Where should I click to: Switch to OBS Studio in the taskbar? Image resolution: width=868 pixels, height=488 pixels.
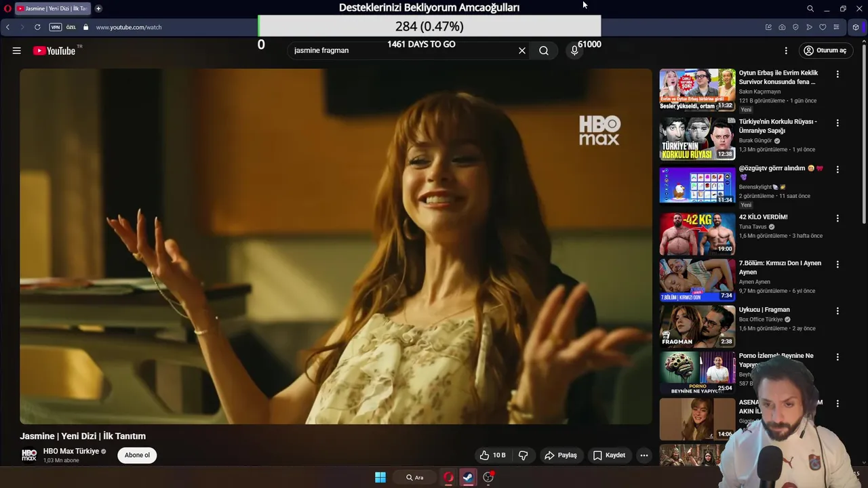tap(488, 477)
